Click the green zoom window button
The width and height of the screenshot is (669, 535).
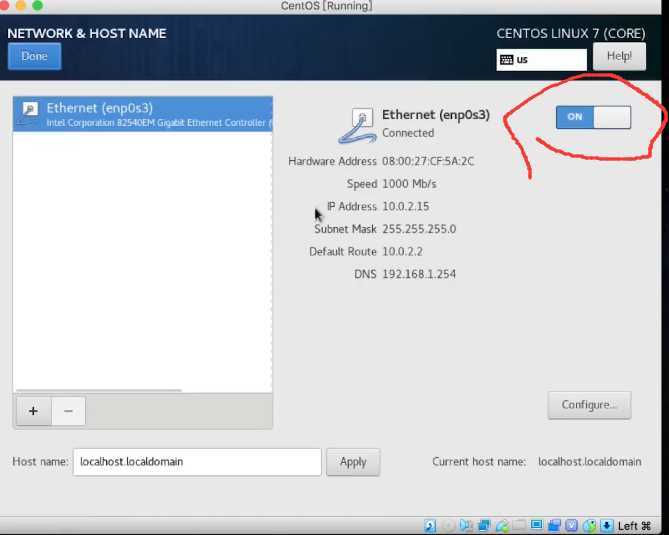tap(38, 5)
